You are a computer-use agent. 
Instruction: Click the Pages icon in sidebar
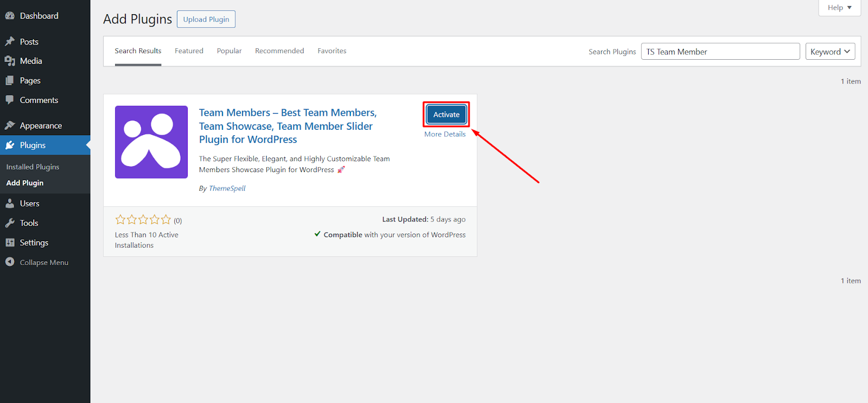10,80
